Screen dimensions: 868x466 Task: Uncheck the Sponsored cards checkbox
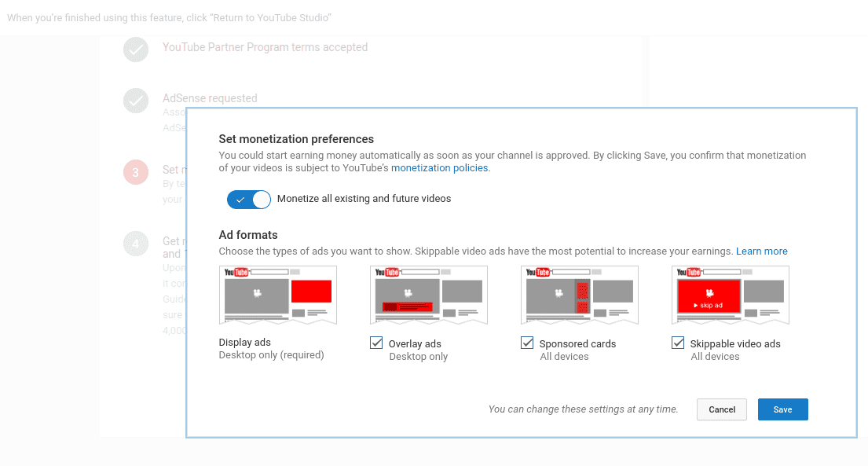(x=527, y=343)
